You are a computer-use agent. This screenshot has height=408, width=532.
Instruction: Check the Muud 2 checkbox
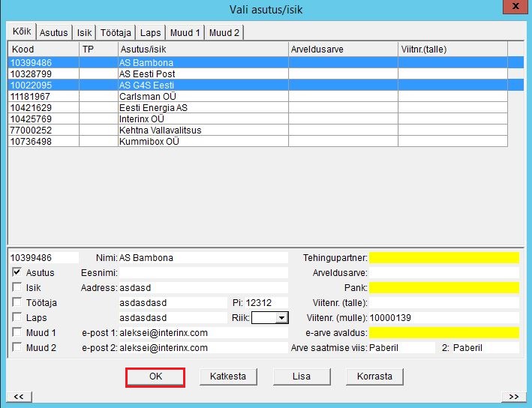tap(17, 347)
